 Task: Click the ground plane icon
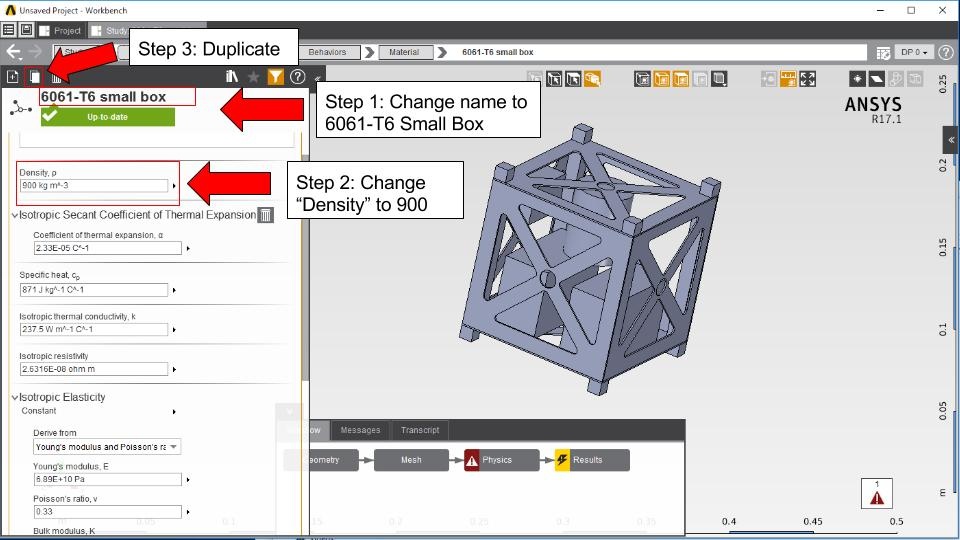[x=877, y=78]
